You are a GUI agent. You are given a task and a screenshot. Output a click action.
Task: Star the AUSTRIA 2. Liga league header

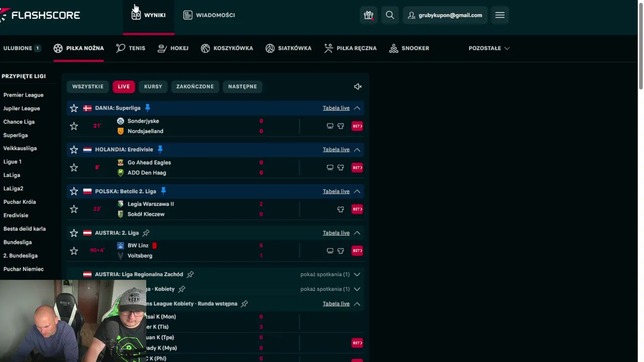pyautogui.click(x=74, y=233)
